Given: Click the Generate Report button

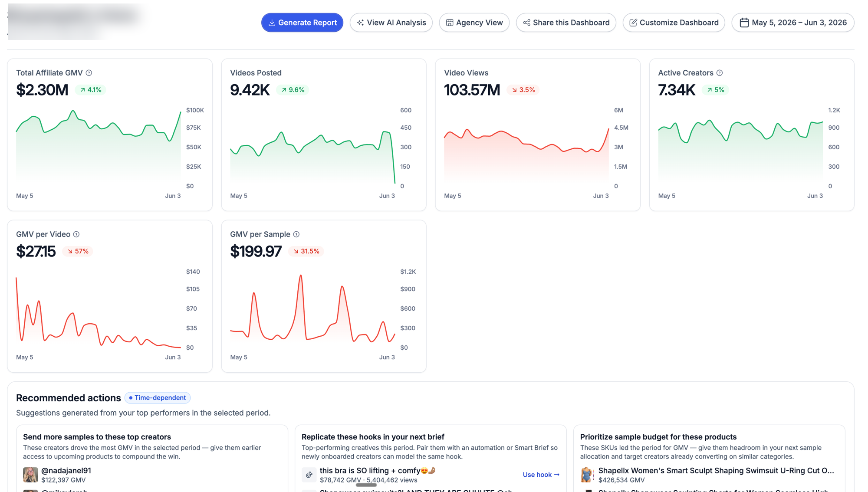Looking at the screenshot, I should click(x=302, y=23).
